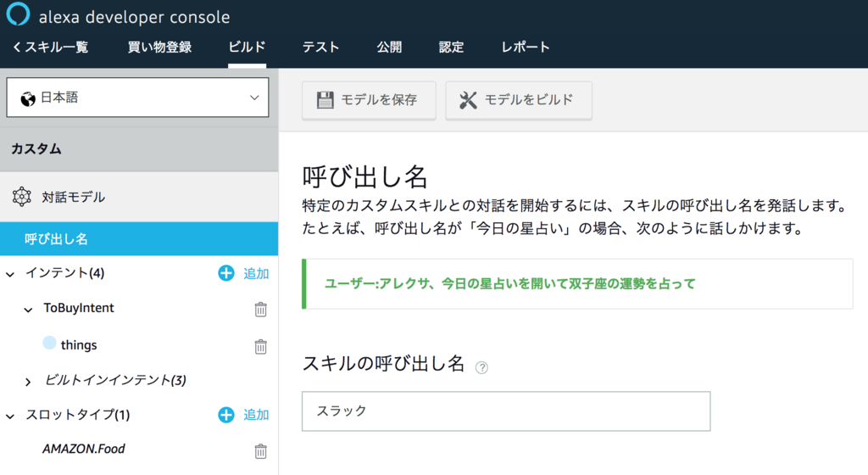Viewport: 868px width, 475px height.
Task: Go back to スキル一覧 skill list
Action: 50,47
